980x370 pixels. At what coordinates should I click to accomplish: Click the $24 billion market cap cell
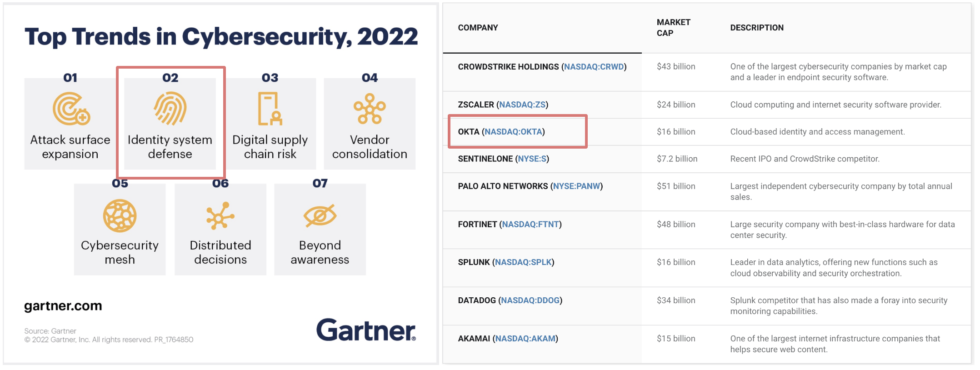tap(676, 105)
